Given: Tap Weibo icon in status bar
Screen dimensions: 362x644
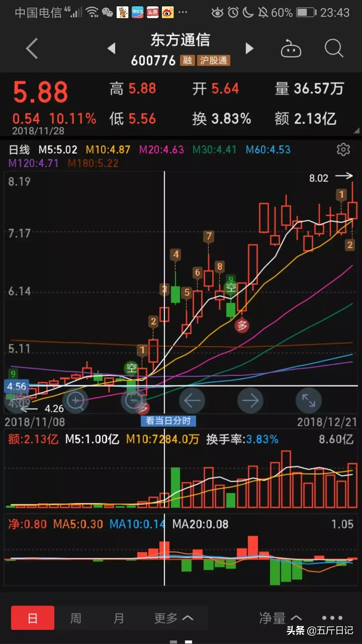Looking at the screenshot, I should [168, 12].
